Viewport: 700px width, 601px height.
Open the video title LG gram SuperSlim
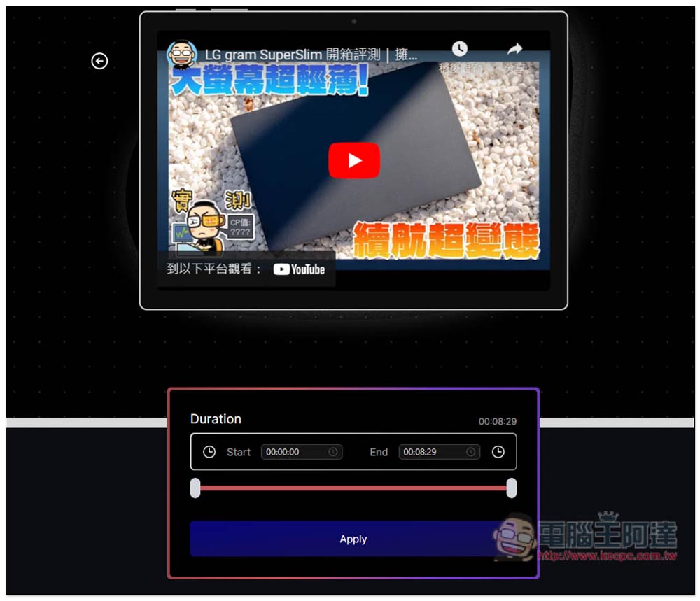311,55
